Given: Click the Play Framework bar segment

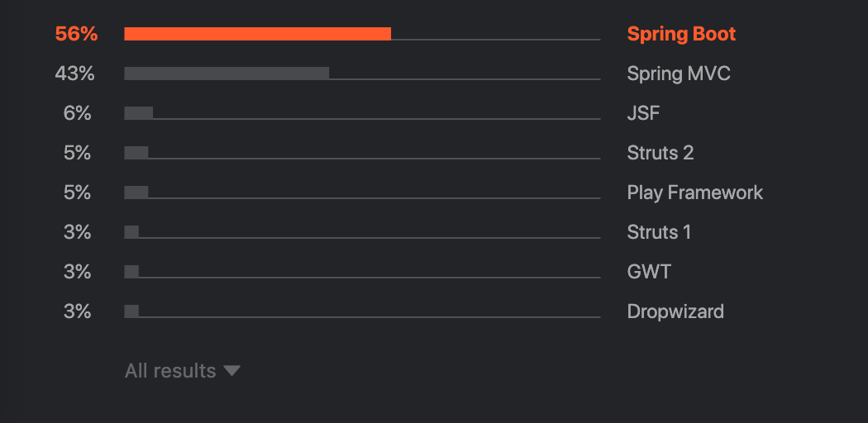Looking at the screenshot, I should point(136,192).
